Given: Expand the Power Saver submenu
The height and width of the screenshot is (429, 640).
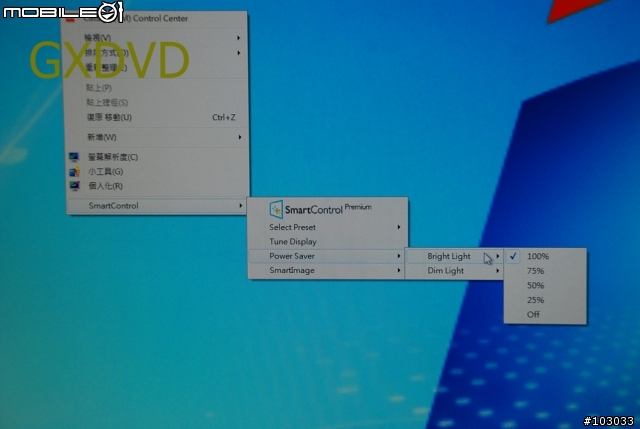Looking at the screenshot, I should pos(327,256).
